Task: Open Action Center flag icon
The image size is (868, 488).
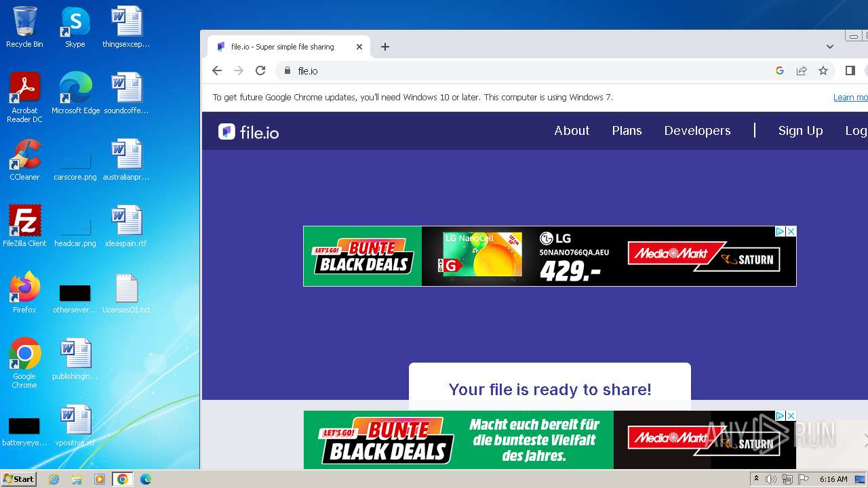Action: click(x=804, y=479)
